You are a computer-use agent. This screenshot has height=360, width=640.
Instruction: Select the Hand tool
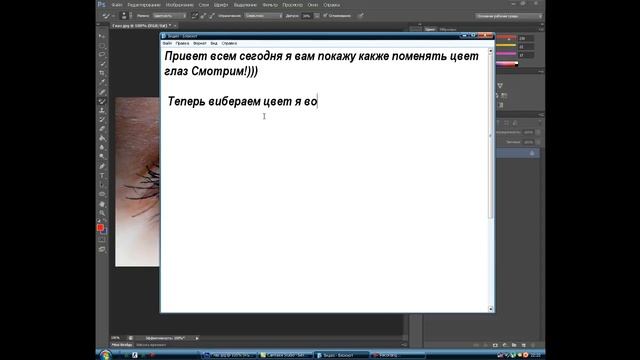(102, 204)
